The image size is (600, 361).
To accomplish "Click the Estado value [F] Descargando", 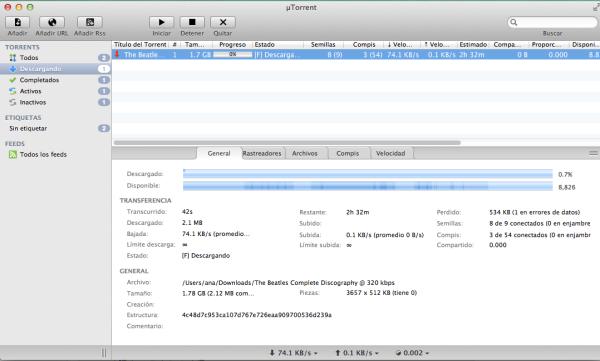I will pyautogui.click(x=206, y=255).
